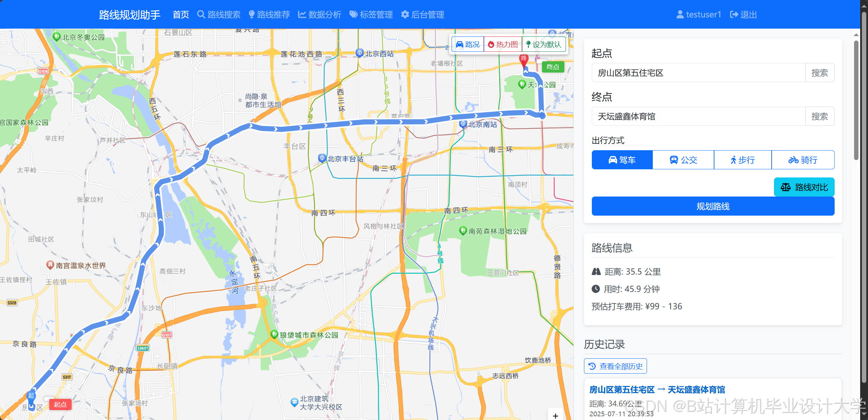The height and width of the screenshot is (420, 868).
Task: Select the bus (公交) travel mode
Action: [x=683, y=160]
